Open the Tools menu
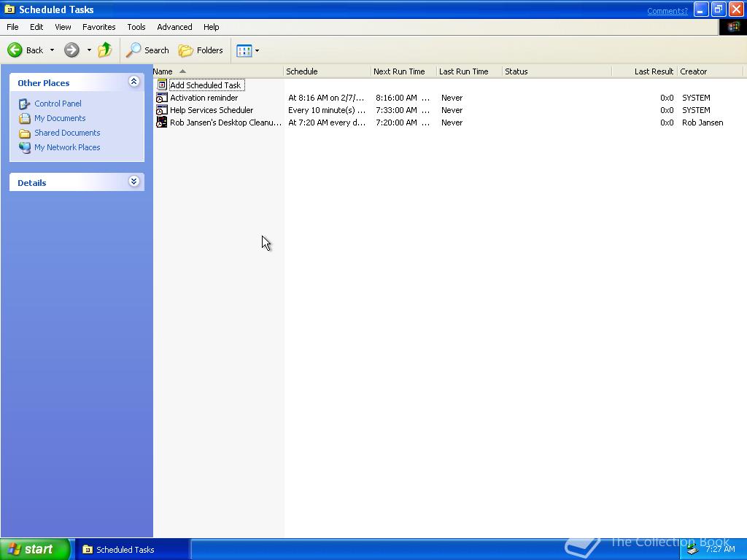The height and width of the screenshot is (560, 747). tap(136, 27)
